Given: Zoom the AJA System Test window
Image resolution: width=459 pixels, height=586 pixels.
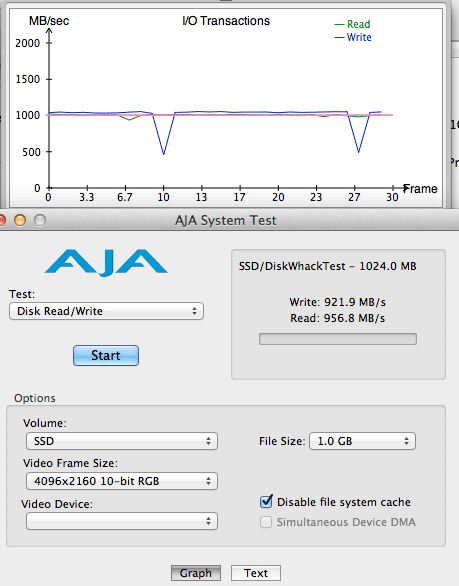Looking at the screenshot, I should (x=40, y=220).
